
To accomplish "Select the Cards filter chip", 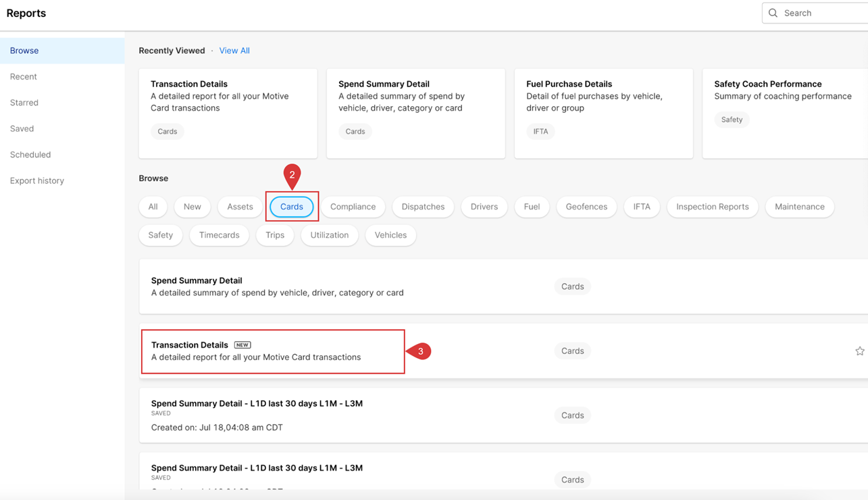I will tap(292, 207).
